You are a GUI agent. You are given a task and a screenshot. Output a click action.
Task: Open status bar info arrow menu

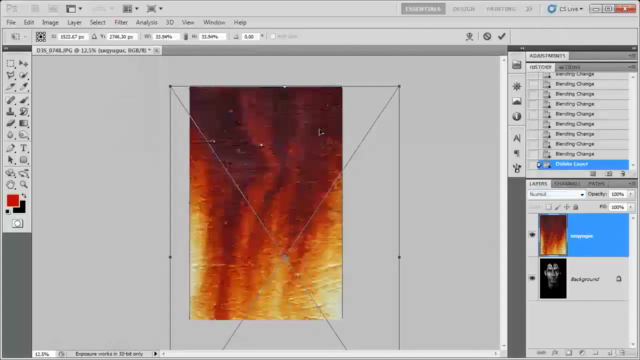coord(156,354)
